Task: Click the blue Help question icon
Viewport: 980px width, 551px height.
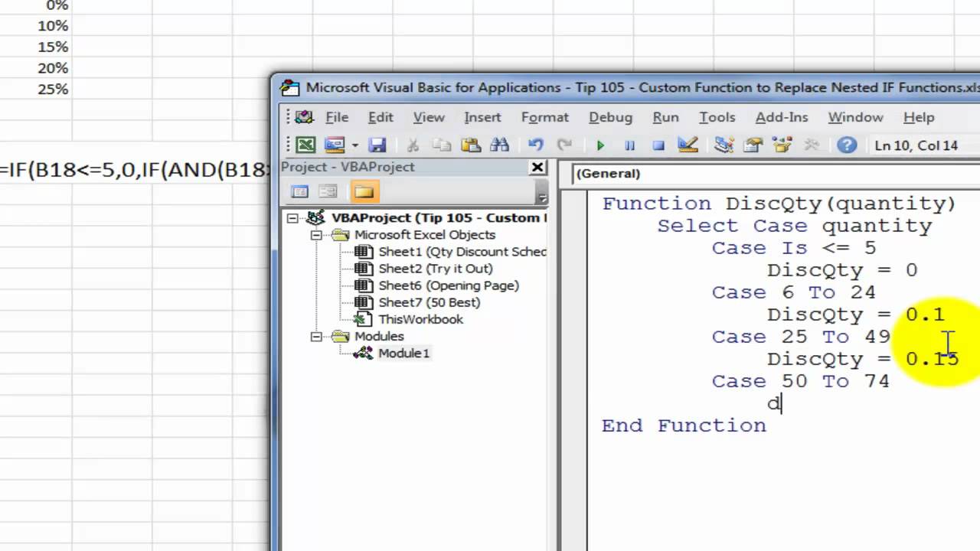Action: [x=847, y=145]
